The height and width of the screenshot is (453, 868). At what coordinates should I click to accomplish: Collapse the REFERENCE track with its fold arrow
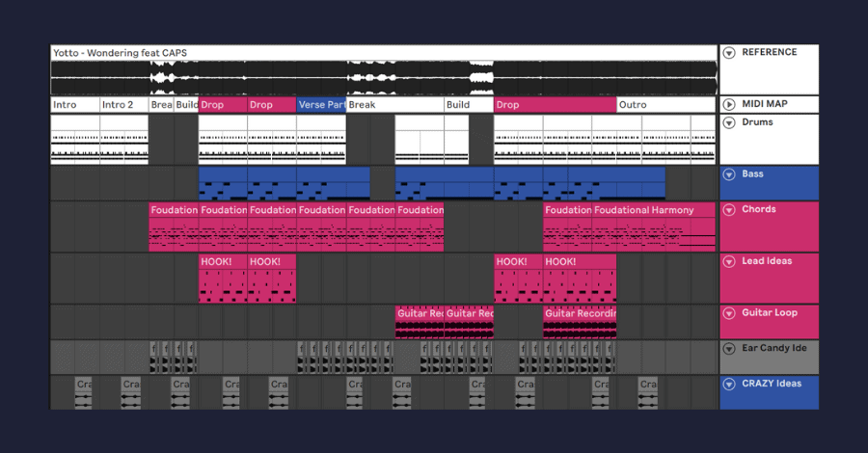tap(729, 53)
